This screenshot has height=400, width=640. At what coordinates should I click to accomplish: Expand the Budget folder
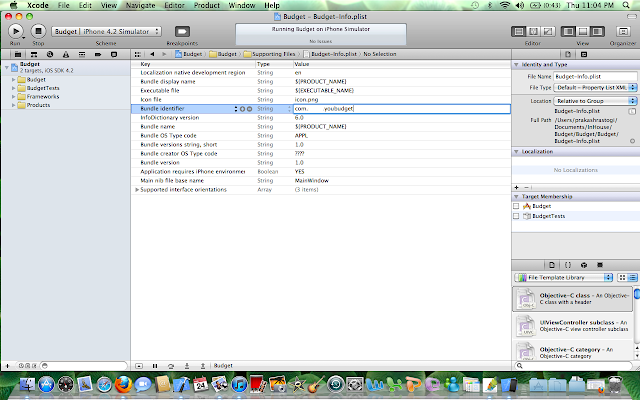(13, 80)
